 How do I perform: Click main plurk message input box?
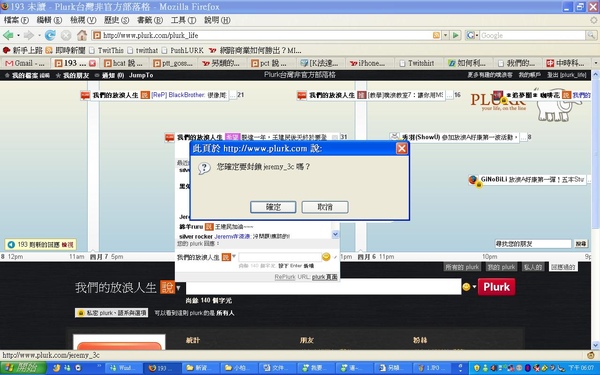pos(323,287)
